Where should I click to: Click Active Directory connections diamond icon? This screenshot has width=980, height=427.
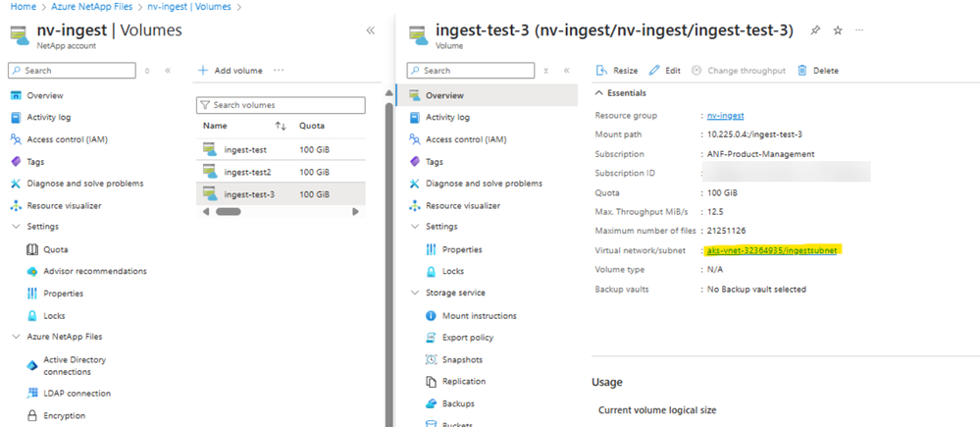pyautogui.click(x=32, y=366)
